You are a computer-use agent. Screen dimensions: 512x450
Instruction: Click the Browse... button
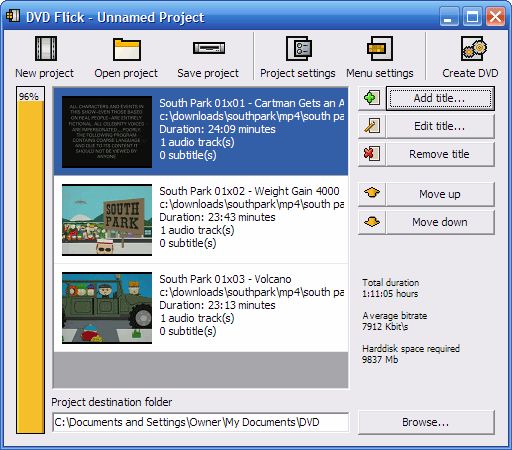426,422
